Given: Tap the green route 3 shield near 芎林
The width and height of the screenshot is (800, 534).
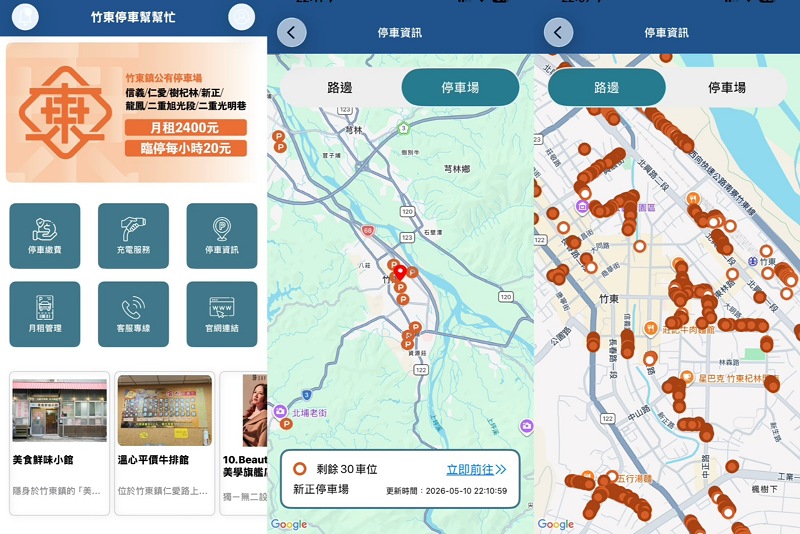Looking at the screenshot, I should tap(404, 128).
